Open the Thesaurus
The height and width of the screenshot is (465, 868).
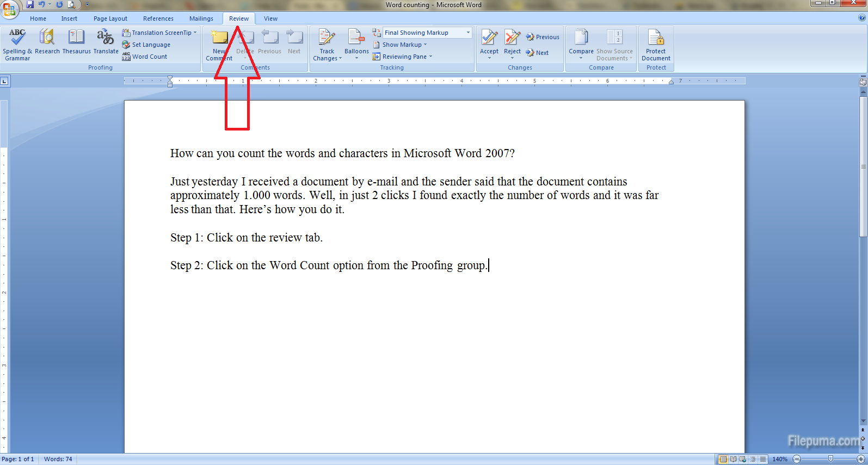[x=76, y=42]
